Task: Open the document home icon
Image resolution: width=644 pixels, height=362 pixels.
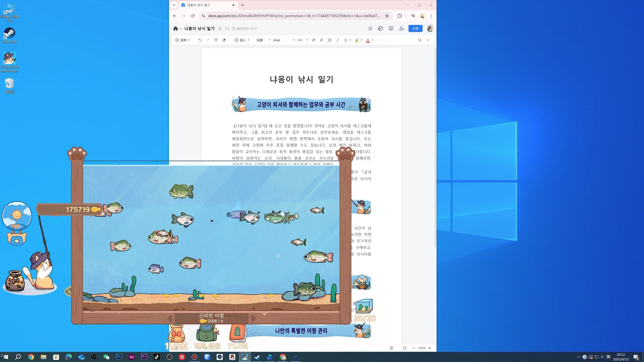Action: (x=175, y=28)
